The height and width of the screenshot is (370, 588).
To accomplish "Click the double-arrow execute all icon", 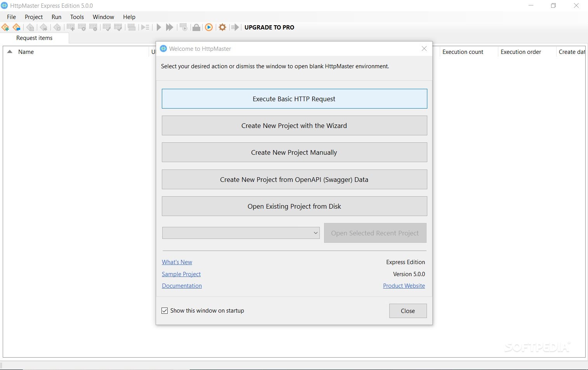I will [170, 27].
